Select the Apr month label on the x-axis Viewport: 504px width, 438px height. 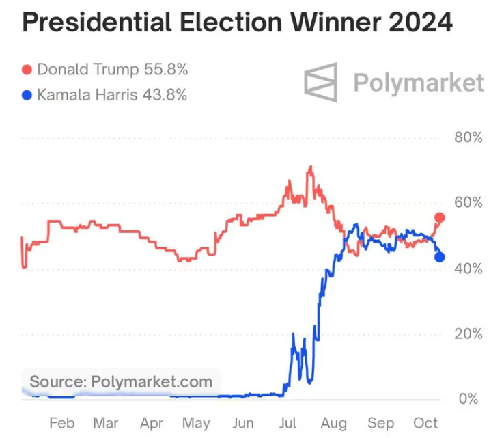152,422
